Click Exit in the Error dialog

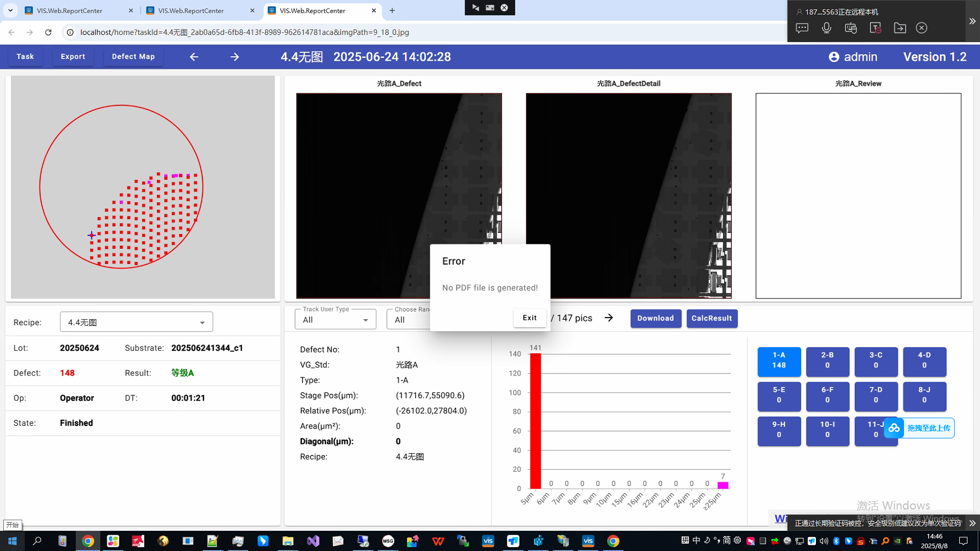529,318
